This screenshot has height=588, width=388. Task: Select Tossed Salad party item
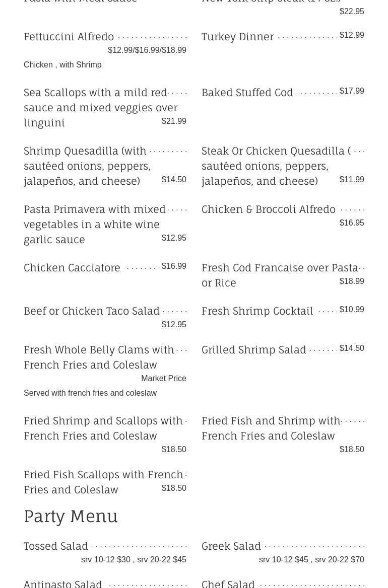pyautogui.click(x=56, y=546)
